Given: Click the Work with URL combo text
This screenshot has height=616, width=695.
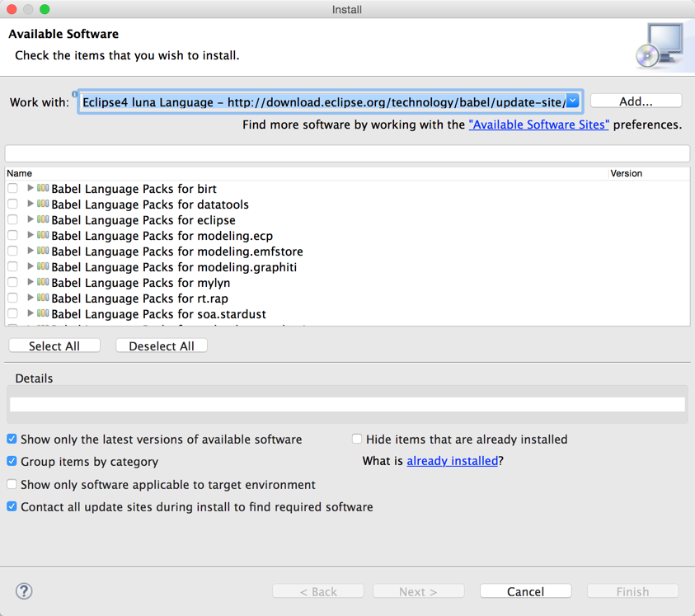Looking at the screenshot, I should (323, 102).
